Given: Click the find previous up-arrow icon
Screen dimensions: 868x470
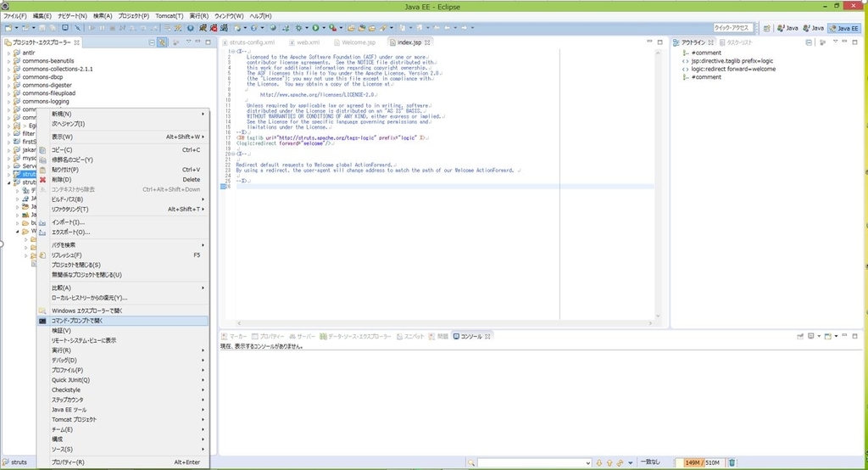Looking at the screenshot, I should tap(609, 462).
